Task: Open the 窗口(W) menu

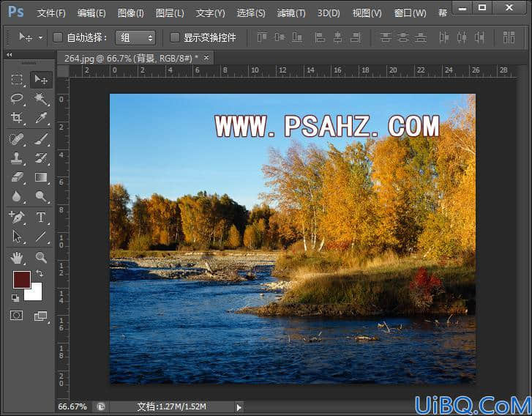Action: 411,13
